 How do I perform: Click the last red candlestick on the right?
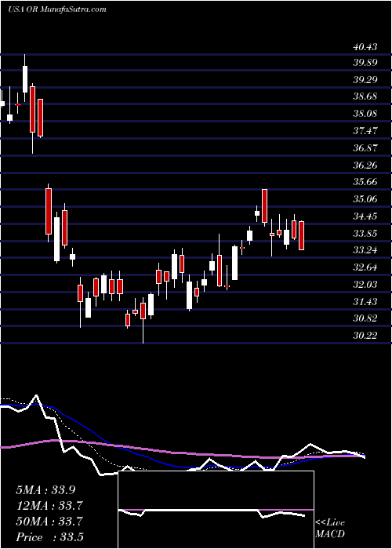tap(301, 235)
